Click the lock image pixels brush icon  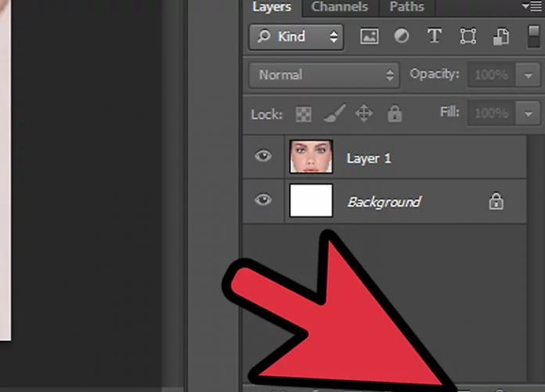pyautogui.click(x=333, y=114)
